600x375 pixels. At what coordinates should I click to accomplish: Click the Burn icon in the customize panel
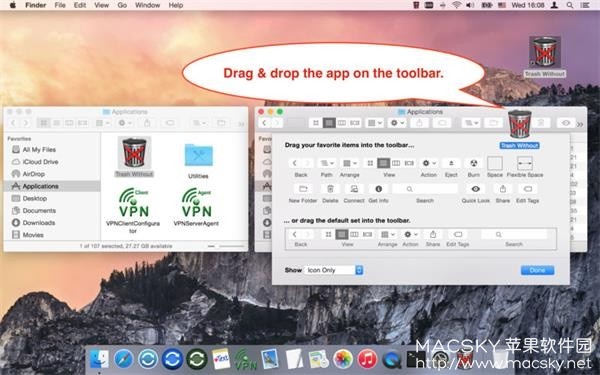pos(474,163)
